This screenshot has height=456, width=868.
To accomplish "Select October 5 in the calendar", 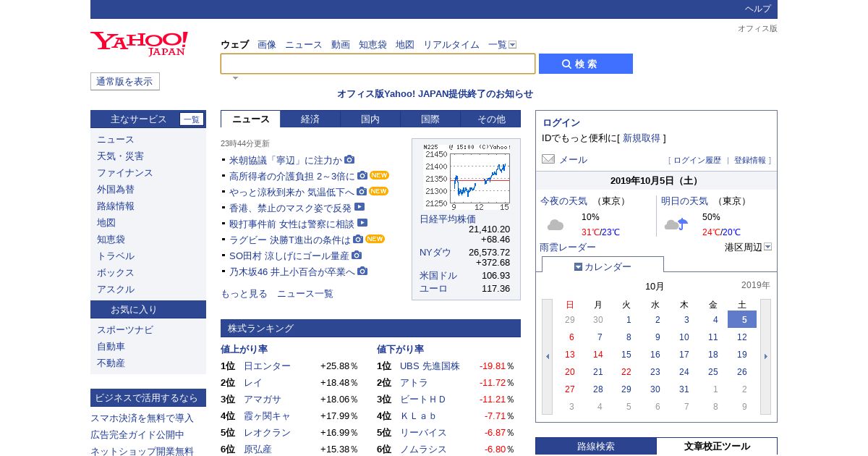I will point(742,319).
